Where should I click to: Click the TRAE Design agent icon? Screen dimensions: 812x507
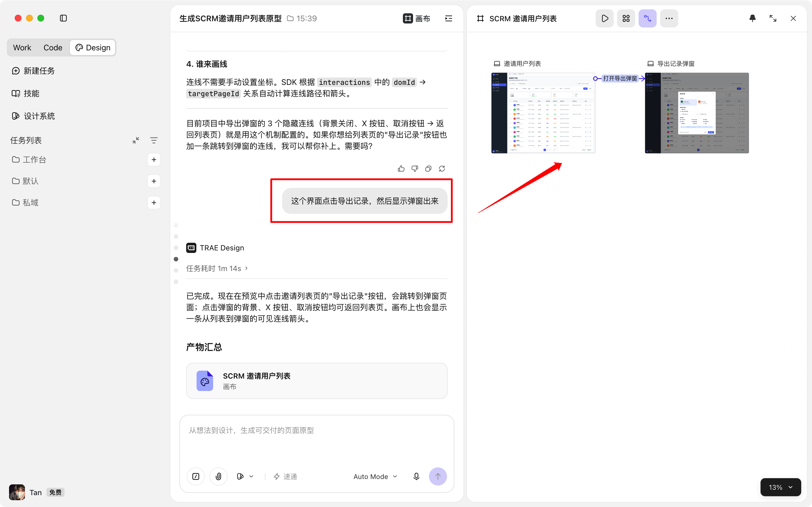[191, 248]
